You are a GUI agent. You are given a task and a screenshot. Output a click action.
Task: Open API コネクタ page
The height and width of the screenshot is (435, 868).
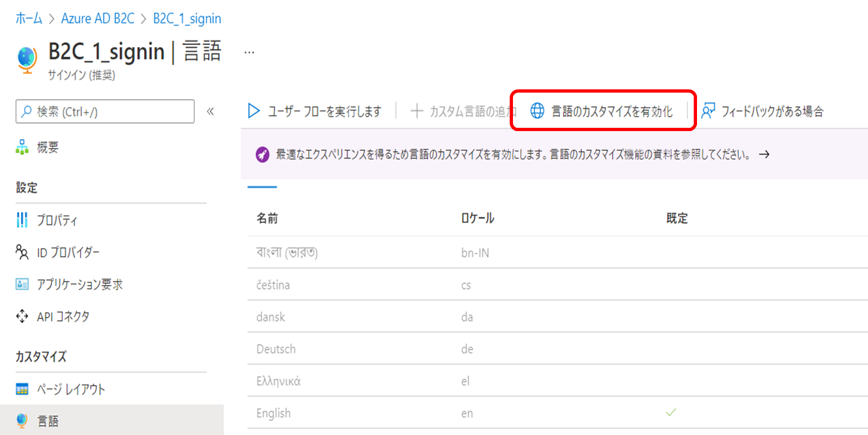63,316
